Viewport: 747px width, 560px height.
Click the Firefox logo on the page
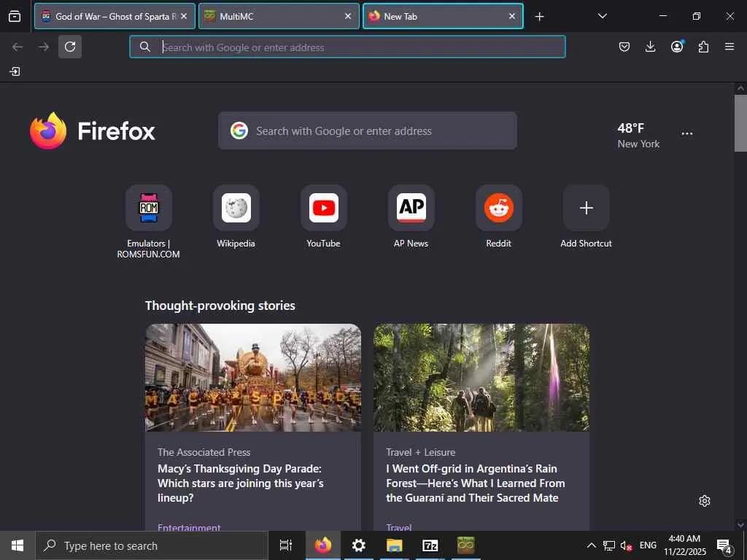coord(93,131)
